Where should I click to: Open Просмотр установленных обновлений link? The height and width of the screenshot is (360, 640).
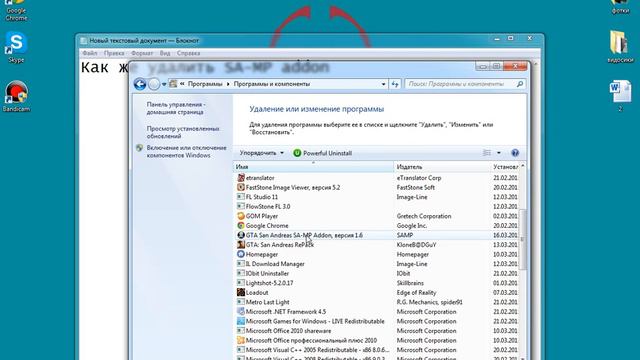183,132
